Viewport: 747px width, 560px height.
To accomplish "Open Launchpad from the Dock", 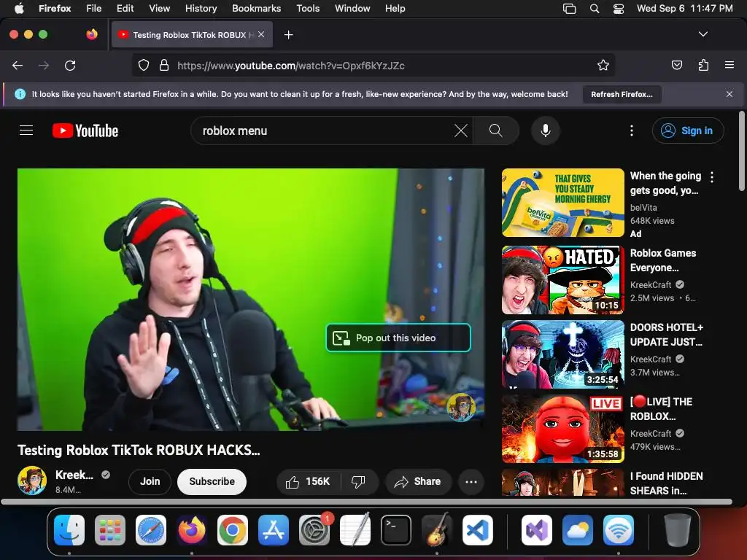I will point(110,530).
